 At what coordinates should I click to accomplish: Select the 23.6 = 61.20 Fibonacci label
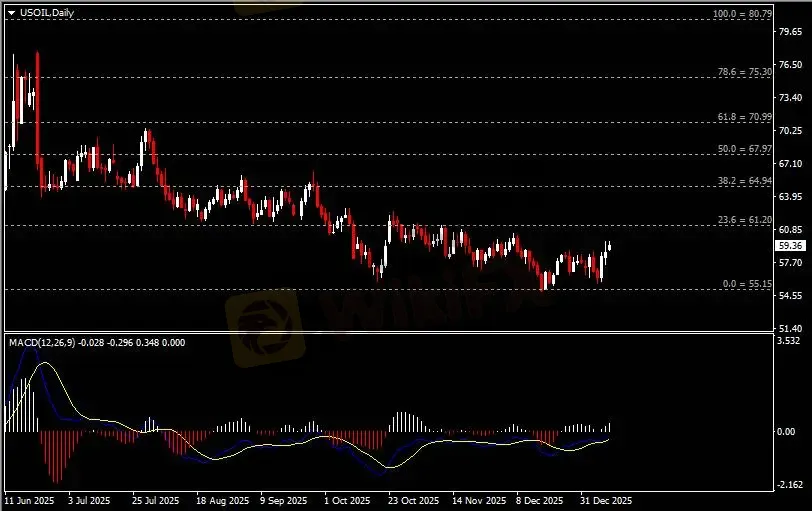point(745,220)
